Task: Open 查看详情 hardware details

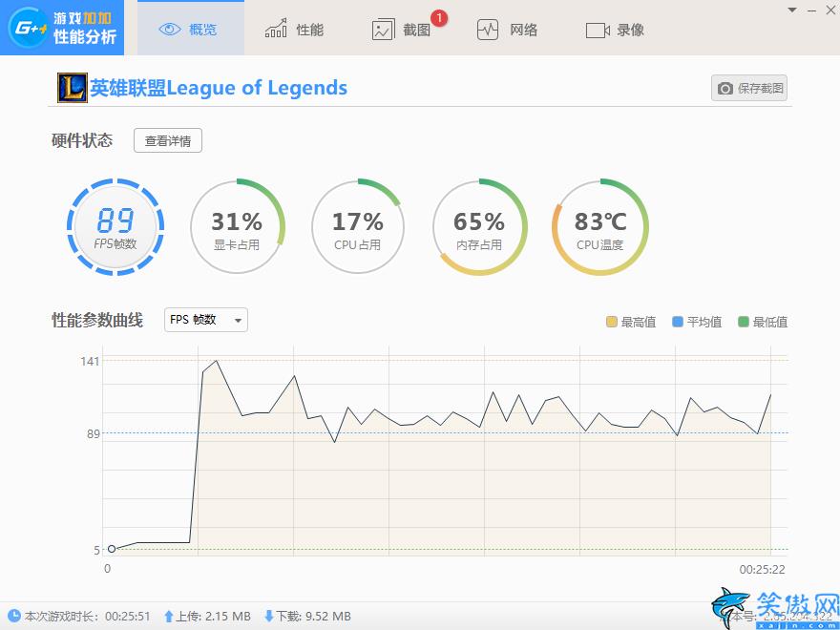Action: [168, 140]
